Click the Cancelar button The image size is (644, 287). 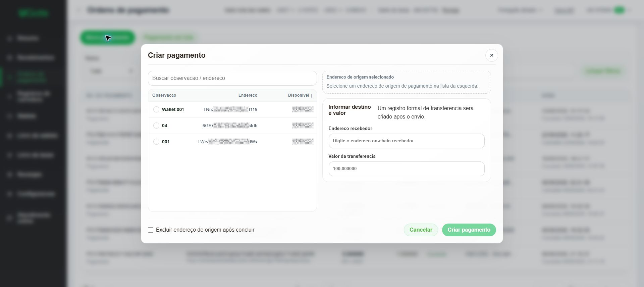421,230
